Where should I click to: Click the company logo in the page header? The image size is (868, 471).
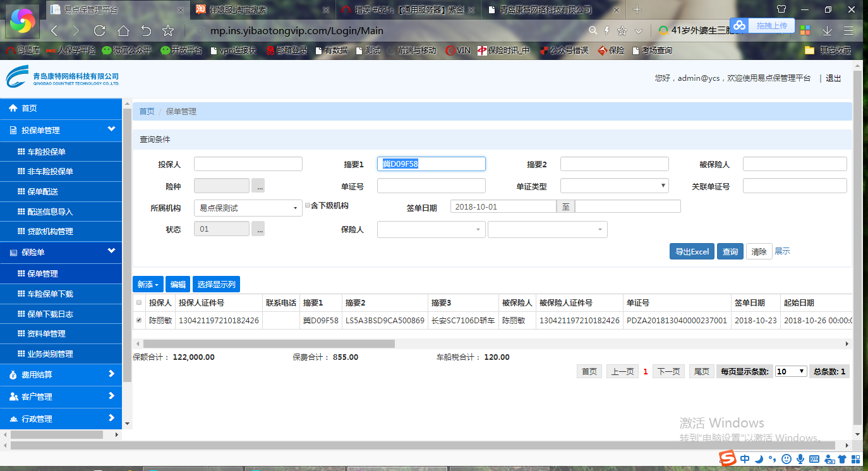click(x=63, y=78)
